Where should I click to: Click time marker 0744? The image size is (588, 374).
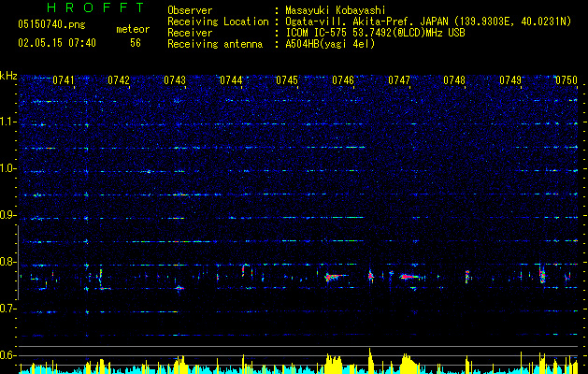[x=231, y=80]
